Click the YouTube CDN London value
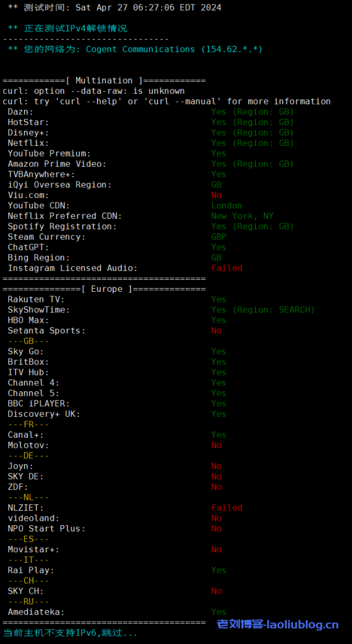The image size is (352, 644). pyautogui.click(x=227, y=206)
